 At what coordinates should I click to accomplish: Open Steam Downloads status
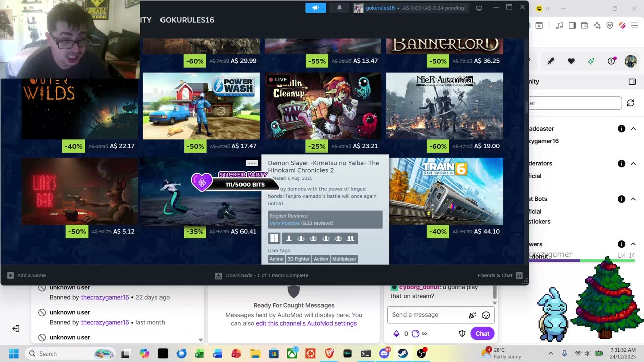tap(262, 275)
